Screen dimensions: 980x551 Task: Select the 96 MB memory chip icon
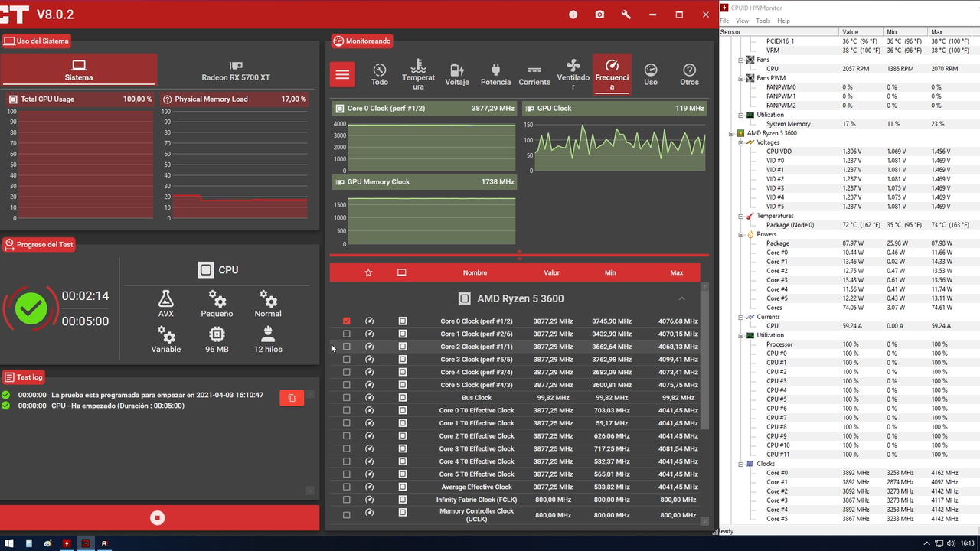217,334
